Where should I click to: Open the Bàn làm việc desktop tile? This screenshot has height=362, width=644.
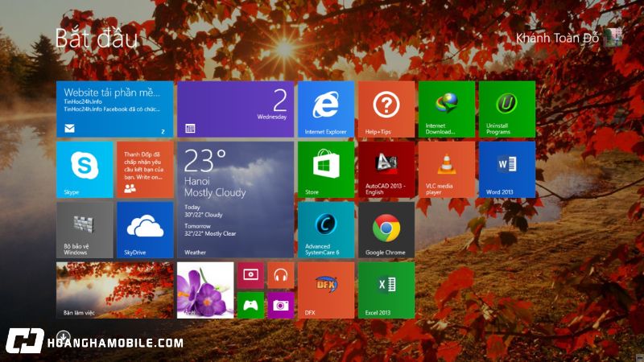(x=114, y=290)
